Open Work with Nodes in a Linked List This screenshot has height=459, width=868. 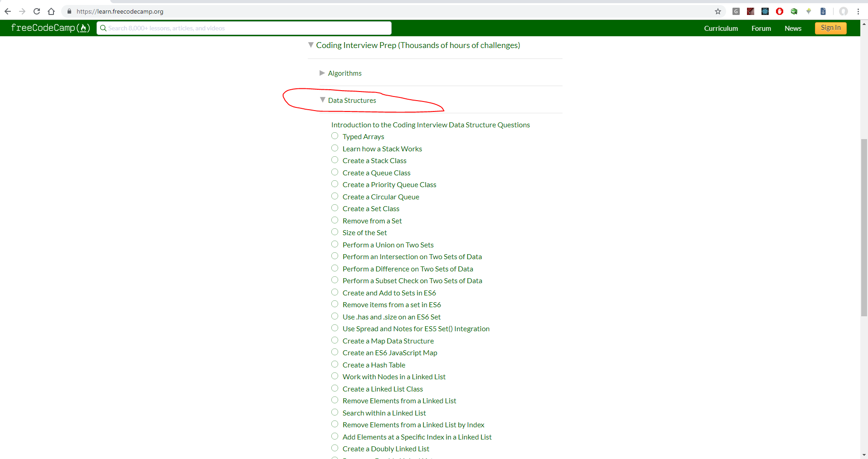(x=394, y=377)
